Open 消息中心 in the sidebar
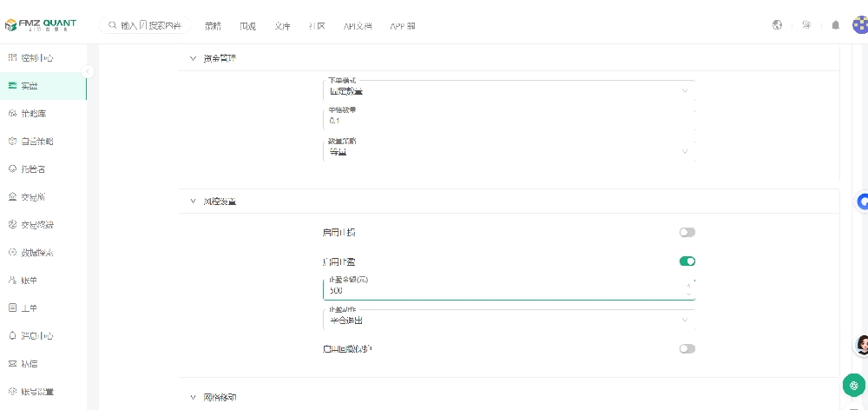This screenshot has width=868, height=410. click(36, 335)
